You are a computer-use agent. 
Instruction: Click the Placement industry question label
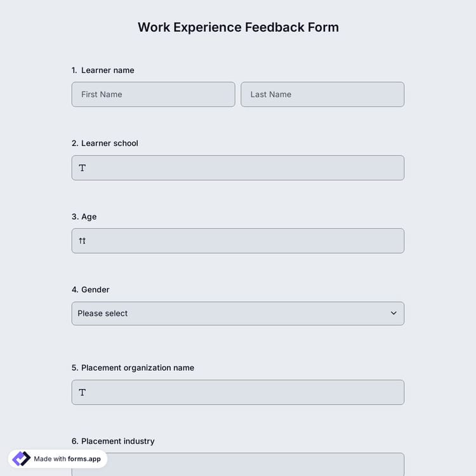coord(117,441)
